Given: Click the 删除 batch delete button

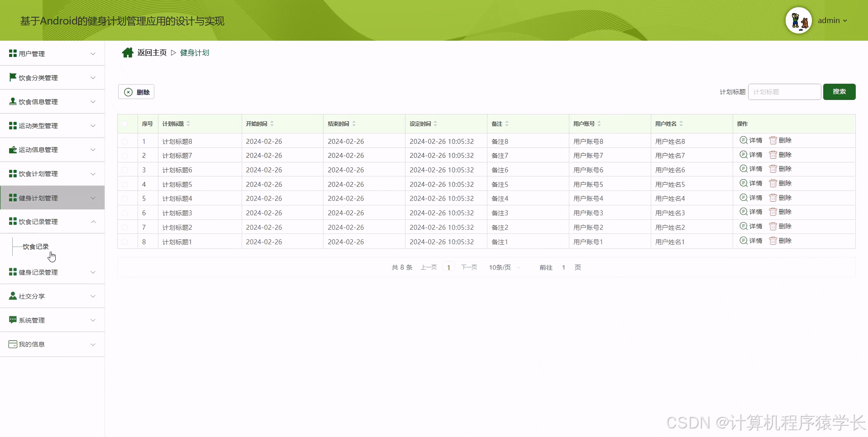Looking at the screenshot, I should click(x=136, y=92).
